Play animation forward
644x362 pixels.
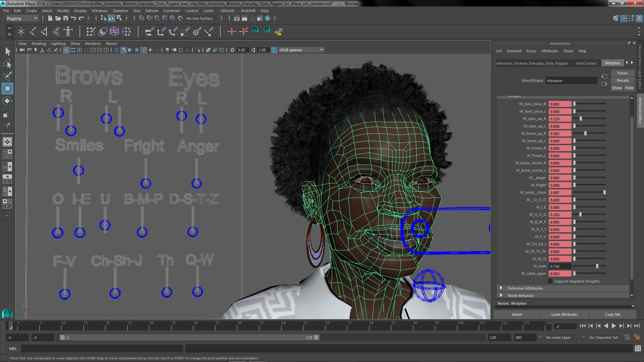613,326
